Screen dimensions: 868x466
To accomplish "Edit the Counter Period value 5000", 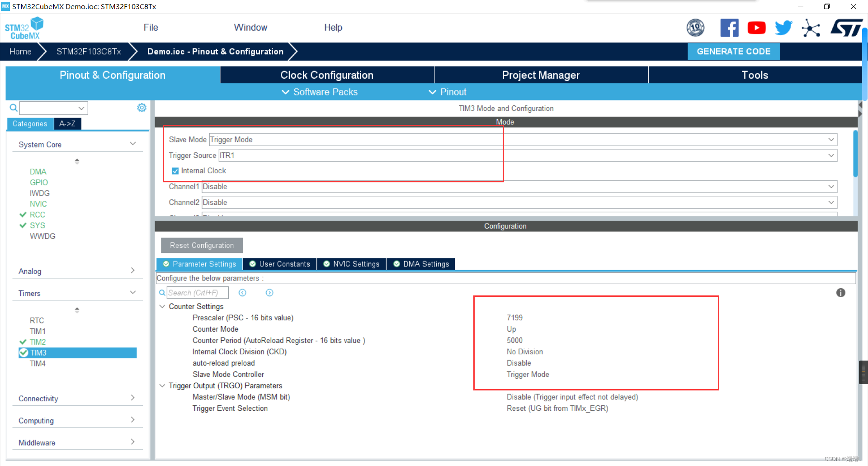I will click(x=514, y=340).
